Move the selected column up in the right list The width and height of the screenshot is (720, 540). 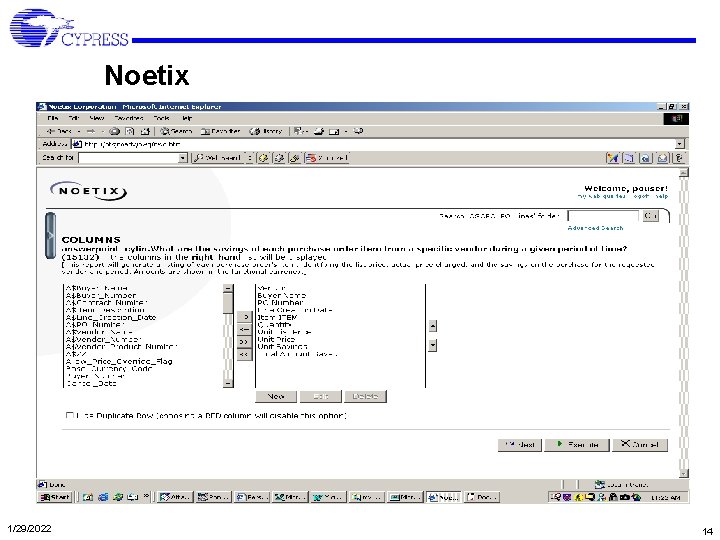click(x=432, y=326)
